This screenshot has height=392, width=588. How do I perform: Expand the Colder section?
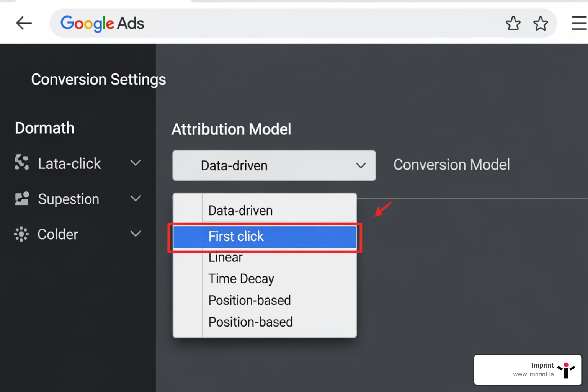point(136,234)
